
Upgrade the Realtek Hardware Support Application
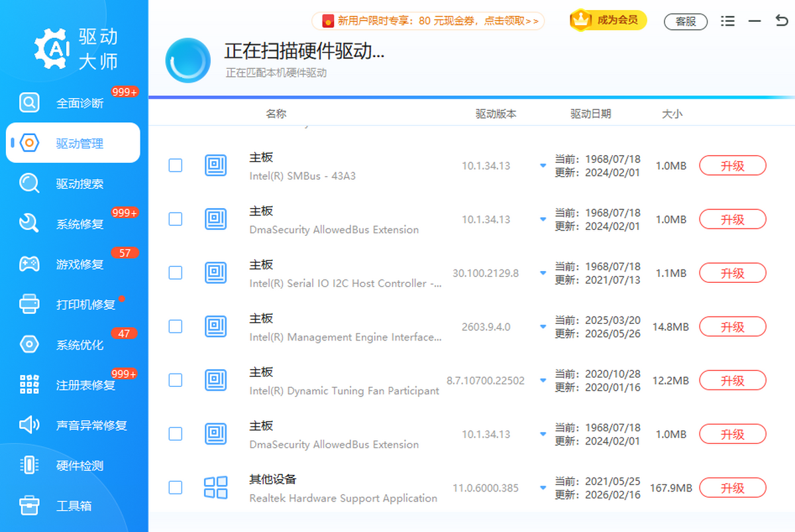pyautogui.click(x=733, y=488)
